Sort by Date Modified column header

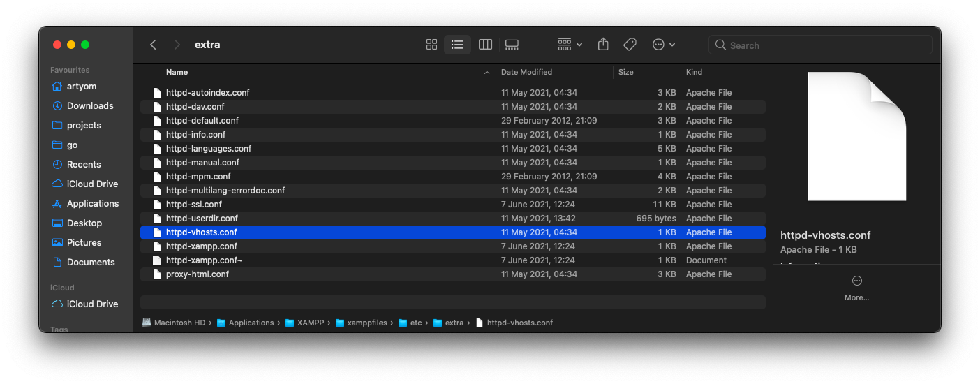tap(526, 72)
